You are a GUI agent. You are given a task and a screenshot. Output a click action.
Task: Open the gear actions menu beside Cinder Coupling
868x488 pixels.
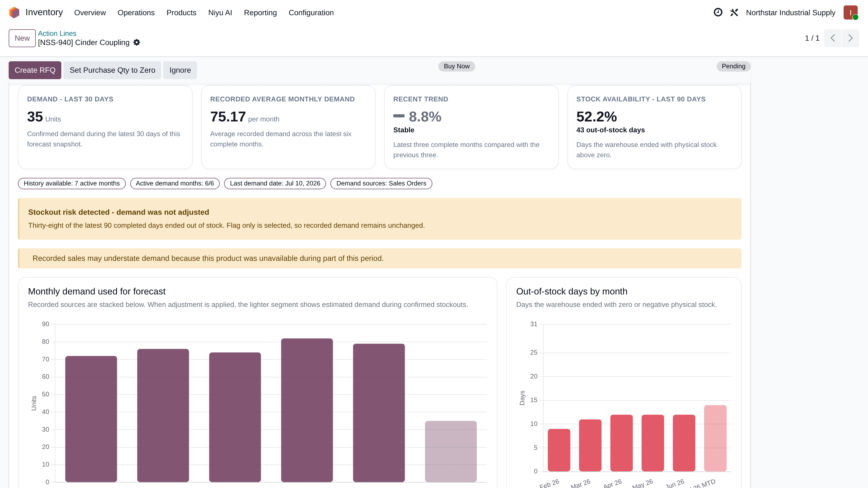coord(136,43)
